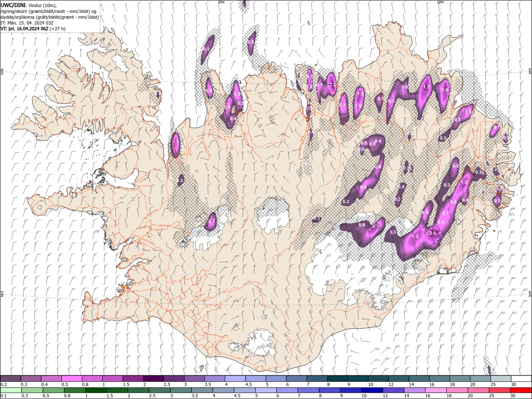Click the 'VT: þri. 16.04.2024 06Z' valid time
The height and width of the screenshot is (399, 532).
(25, 29)
